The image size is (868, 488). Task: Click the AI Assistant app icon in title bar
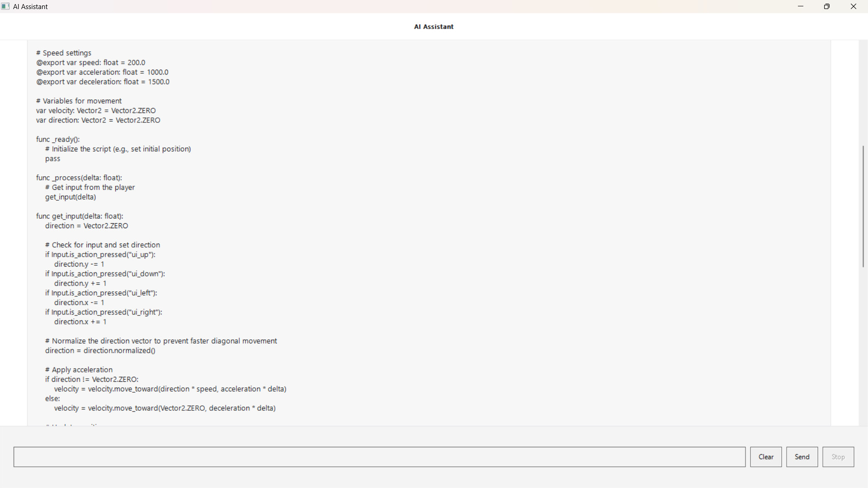pos(5,6)
